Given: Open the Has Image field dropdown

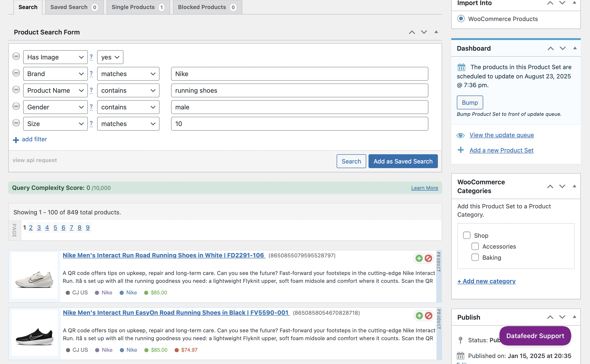Looking at the screenshot, I should [x=55, y=57].
